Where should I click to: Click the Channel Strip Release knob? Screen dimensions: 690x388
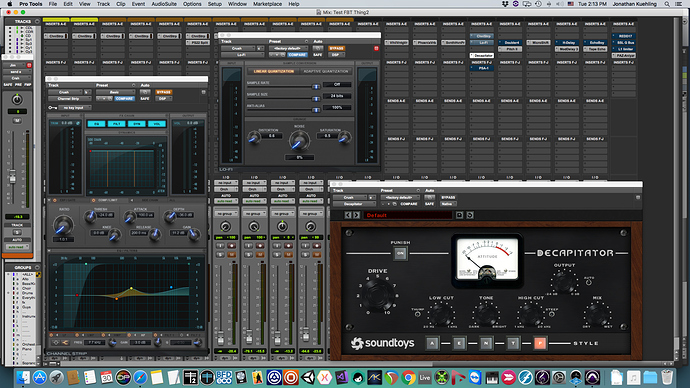tap(154, 235)
